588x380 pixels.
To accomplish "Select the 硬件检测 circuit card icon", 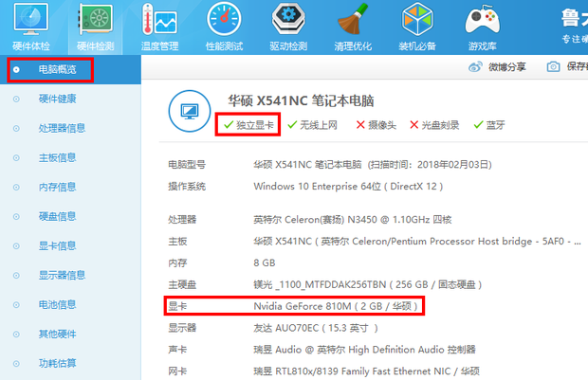I will pyautogui.click(x=95, y=19).
